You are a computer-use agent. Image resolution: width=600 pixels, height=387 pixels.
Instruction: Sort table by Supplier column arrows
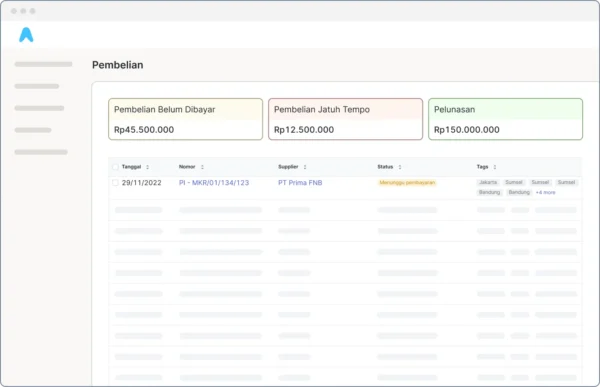[305, 167]
